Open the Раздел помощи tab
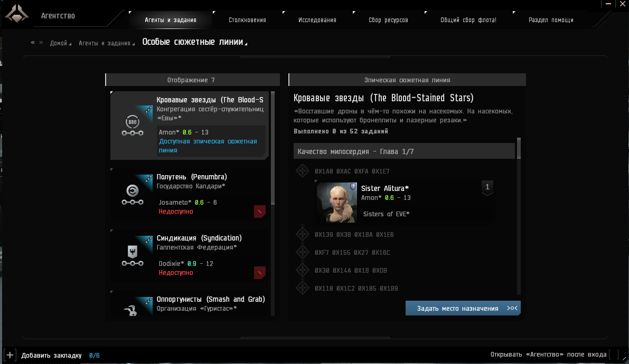The image size is (629, 364). 551,20
